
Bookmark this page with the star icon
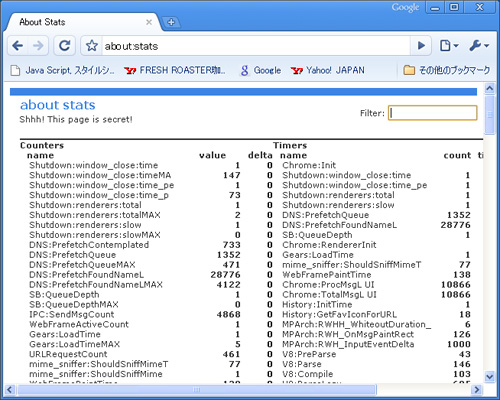(x=91, y=46)
